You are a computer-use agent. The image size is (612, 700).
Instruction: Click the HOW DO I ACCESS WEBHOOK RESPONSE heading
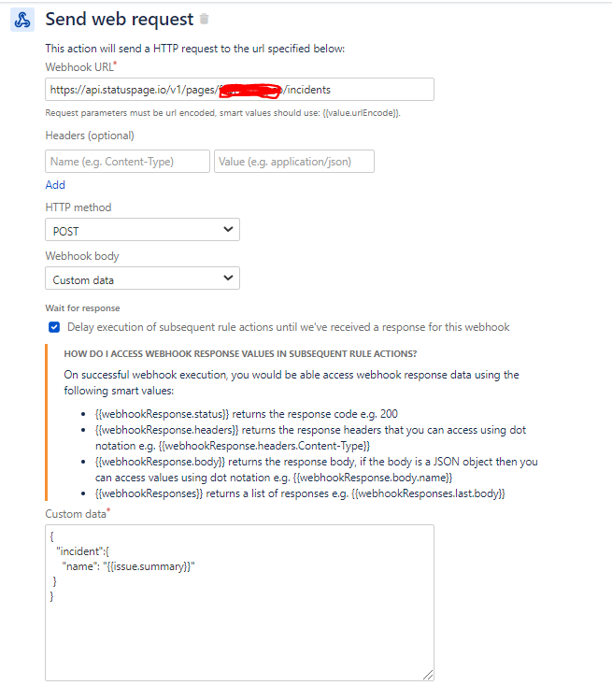pos(240,354)
